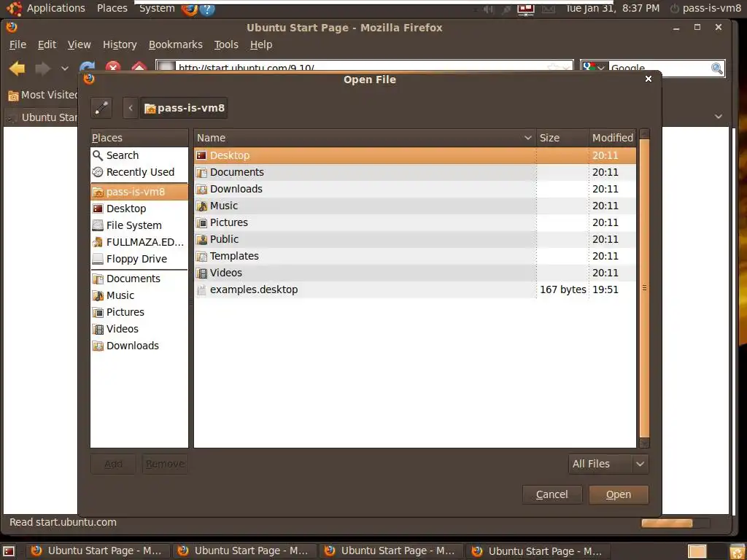Click the 167 bytes size cell
Image resolution: width=747 pixels, height=560 pixels.
click(562, 289)
